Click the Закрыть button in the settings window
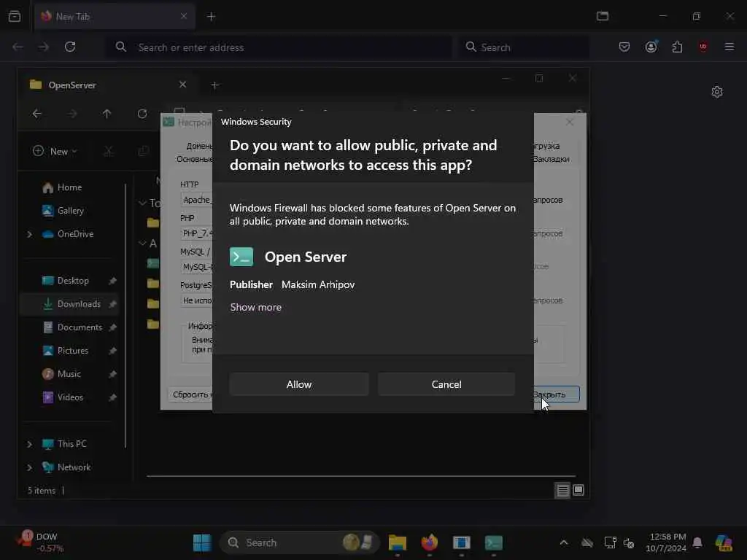 pyautogui.click(x=556, y=394)
